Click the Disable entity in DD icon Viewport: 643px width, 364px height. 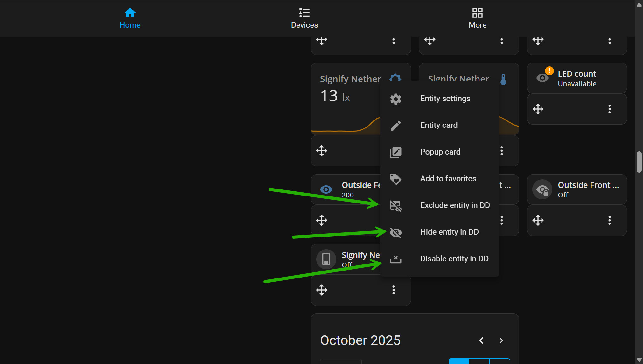coord(395,259)
